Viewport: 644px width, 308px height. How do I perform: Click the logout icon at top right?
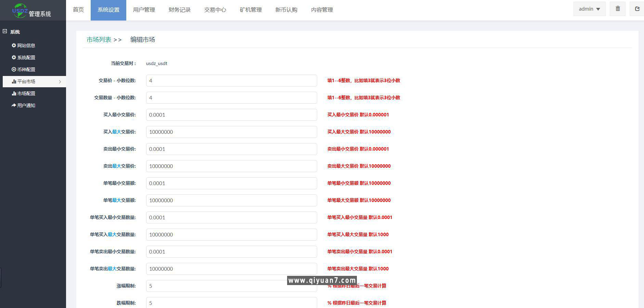click(637, 9)
